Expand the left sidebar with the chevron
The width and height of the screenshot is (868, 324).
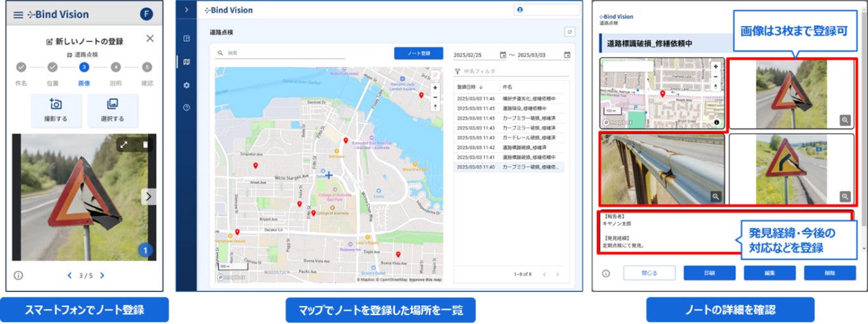click(x=186, y=10)
